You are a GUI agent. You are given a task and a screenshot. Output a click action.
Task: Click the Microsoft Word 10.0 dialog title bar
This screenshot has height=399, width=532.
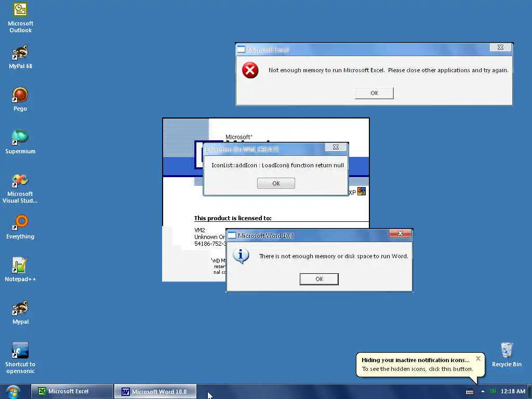319,235
